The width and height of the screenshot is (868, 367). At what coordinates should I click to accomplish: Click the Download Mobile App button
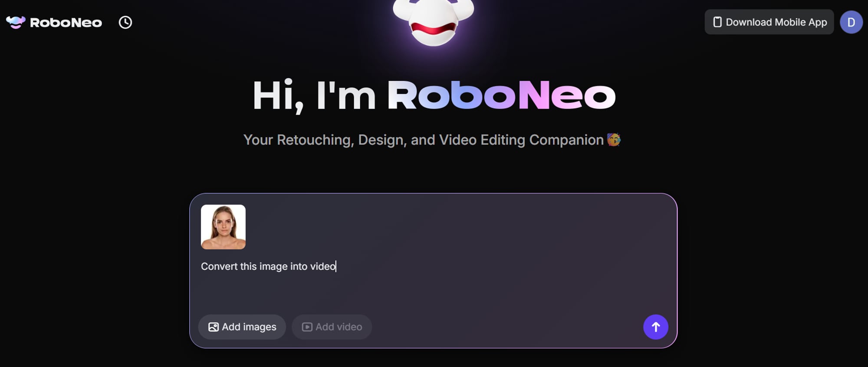point(769,22)
